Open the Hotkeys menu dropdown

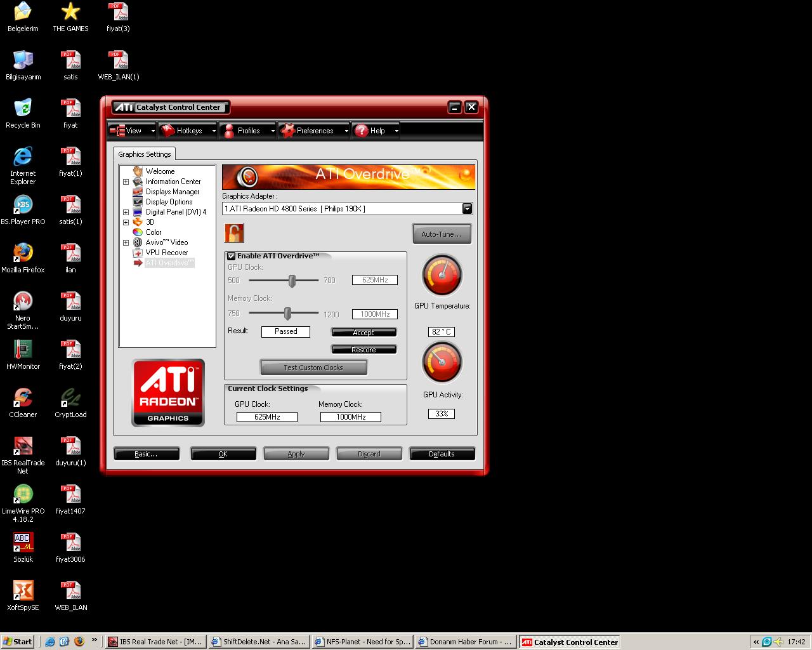pyautogui.click(x=188, y=131)
